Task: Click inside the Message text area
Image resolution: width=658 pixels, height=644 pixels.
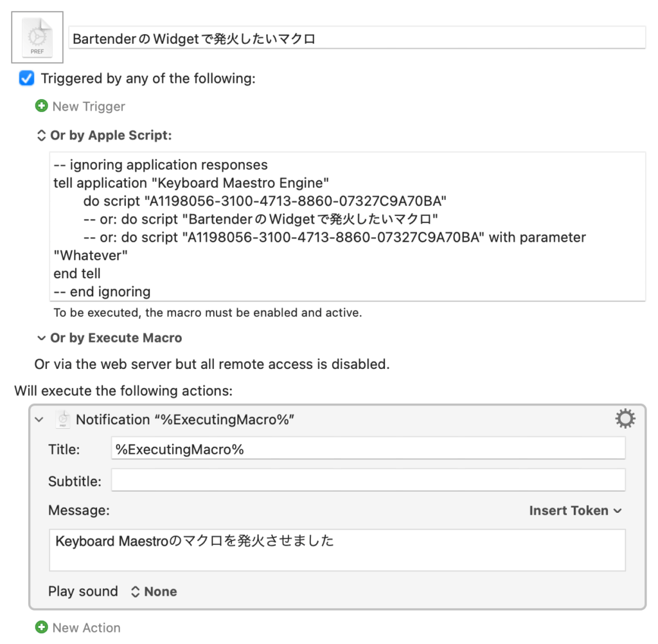Action: (x=337, y=550)
